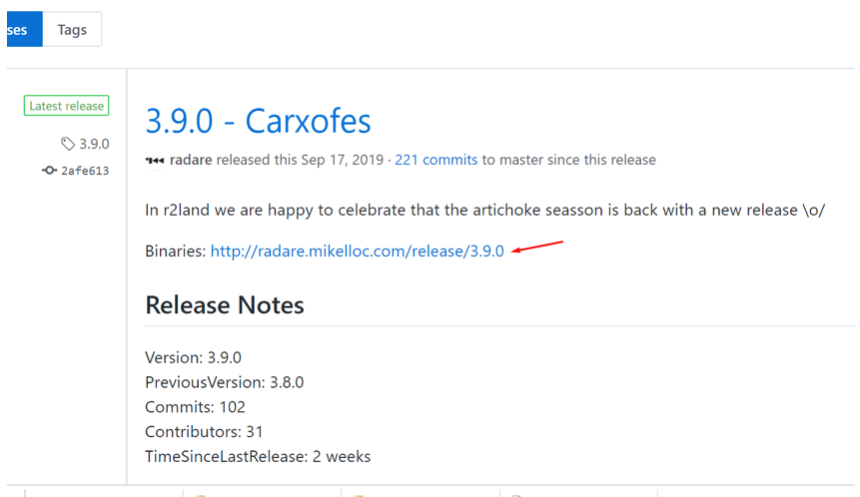Click the TimeSinceLastRelease: 2 weeks line
Viewport: 860px width, 497px height.
[258, 456]
